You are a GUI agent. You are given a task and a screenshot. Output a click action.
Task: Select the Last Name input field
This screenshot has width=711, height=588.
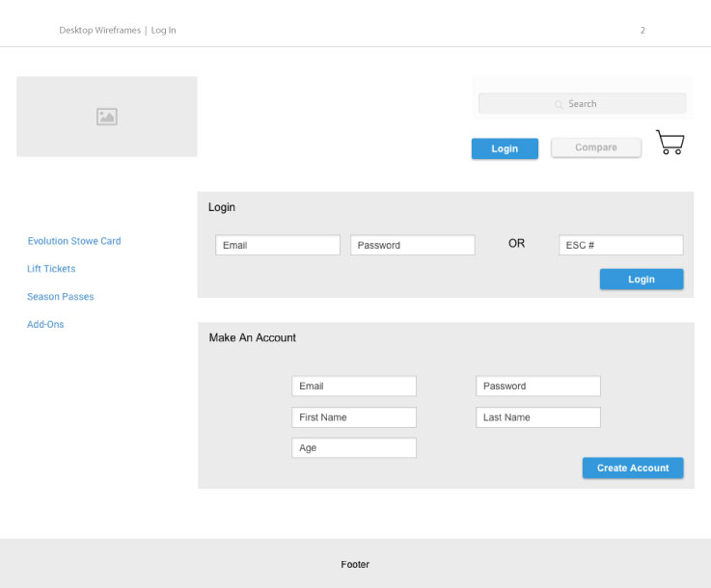538,417
